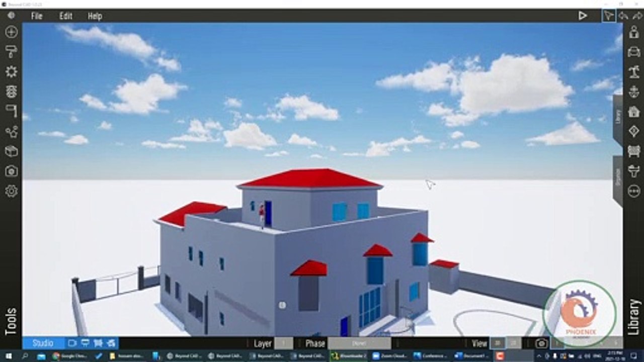The width and height of the screenshot is (644, 362).
Task: Select the Studio mode tab
Action: pos(43,343)
